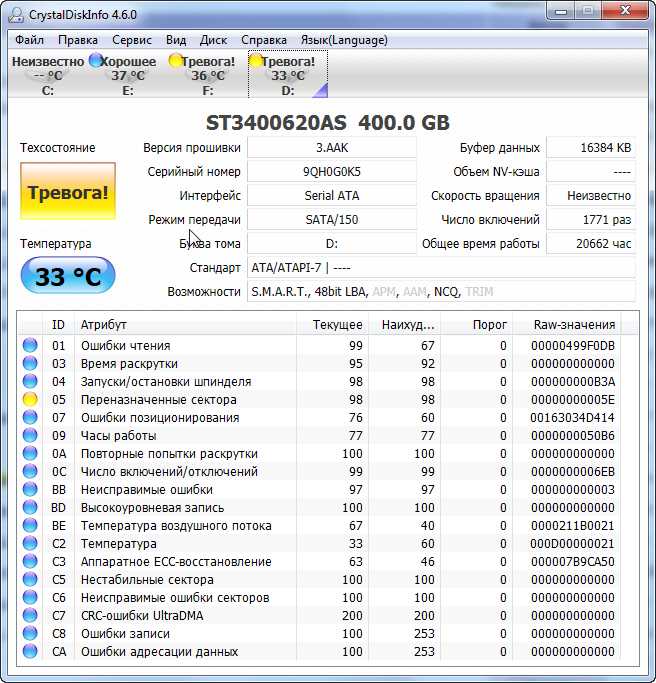Open the Сервис menu
This screenshot has height=683, width=656.
point(132,40)
